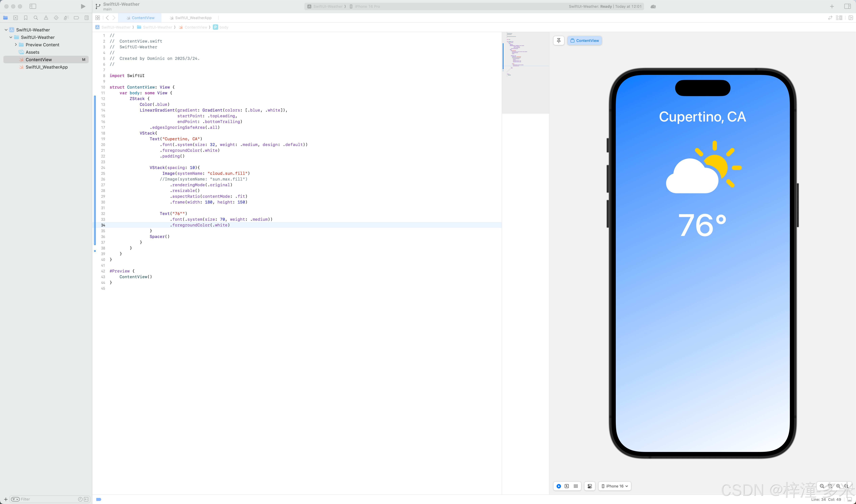Select Assets in the project navigator

pos(32,52)
